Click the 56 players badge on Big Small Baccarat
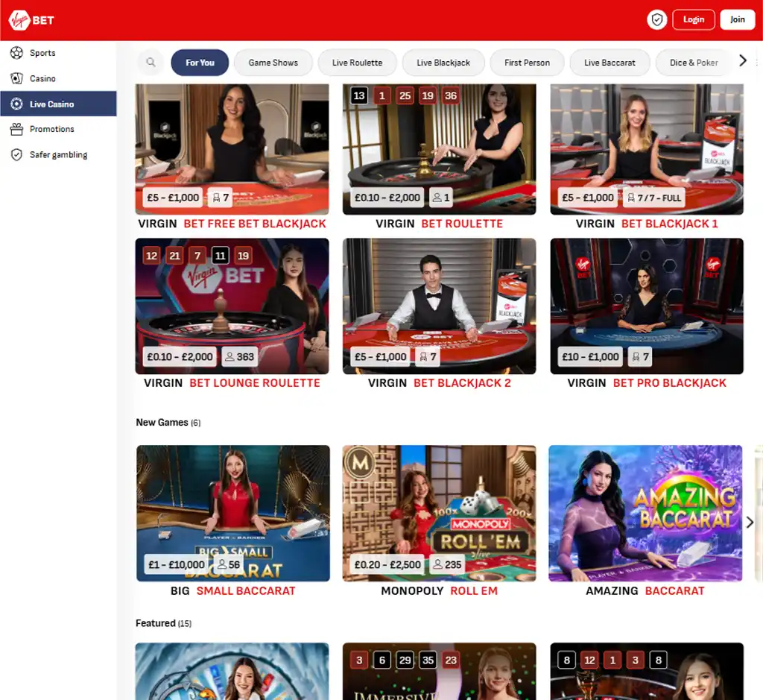 click(x=228, y=564)
